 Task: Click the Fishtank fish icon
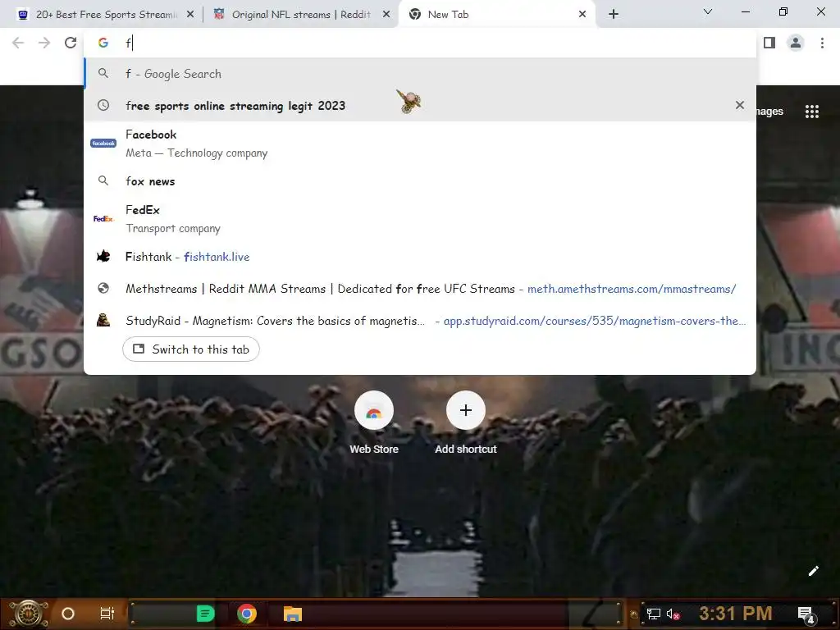[103, 257]
